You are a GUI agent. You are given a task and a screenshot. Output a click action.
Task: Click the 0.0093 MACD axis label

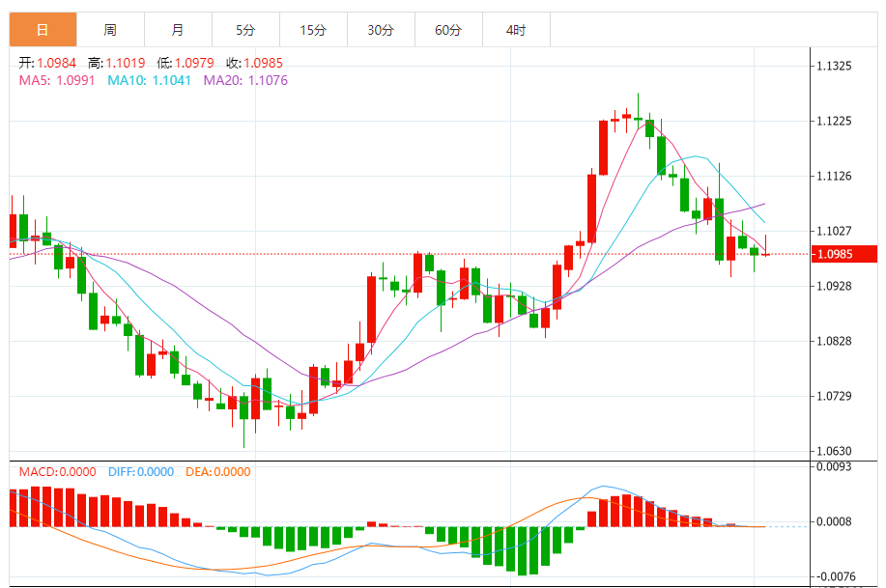(x=834, y=466)
